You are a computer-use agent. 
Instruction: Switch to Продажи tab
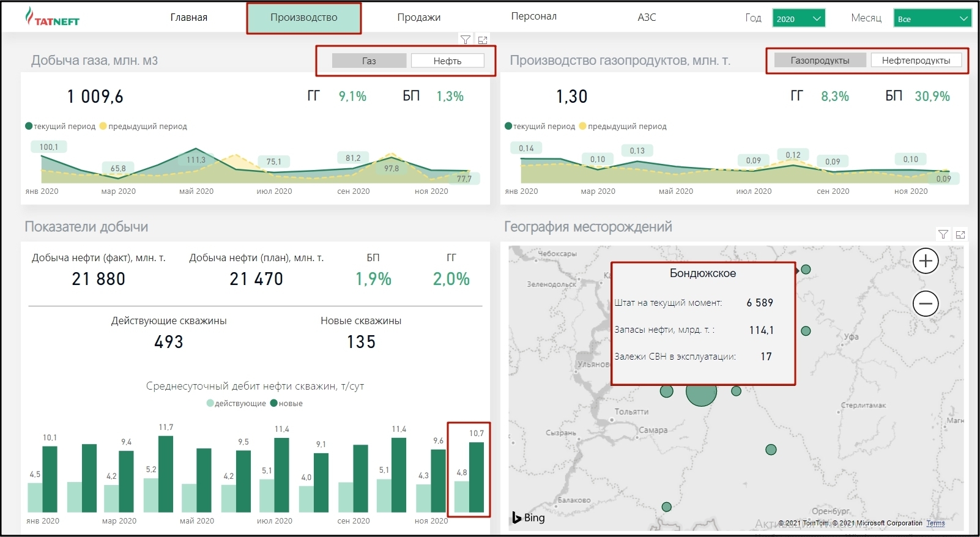pyautogui.click(x=418, y=17)
